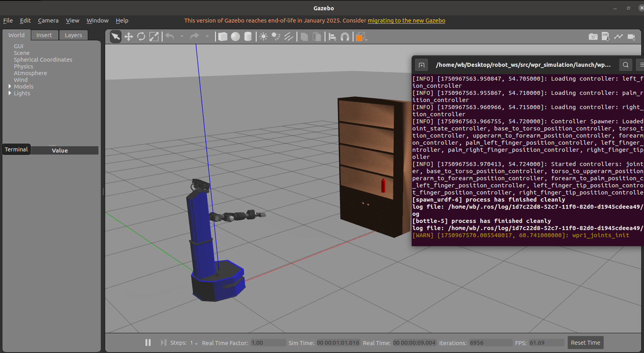Add a spot light
The image size is (644, 353).
(x=276, y=37)
